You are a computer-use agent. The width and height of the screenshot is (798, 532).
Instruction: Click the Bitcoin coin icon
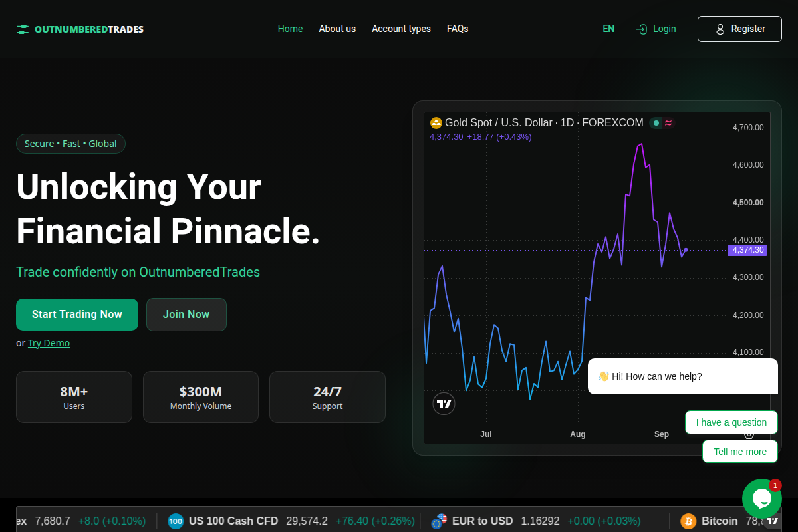click(x=688, y=521)
